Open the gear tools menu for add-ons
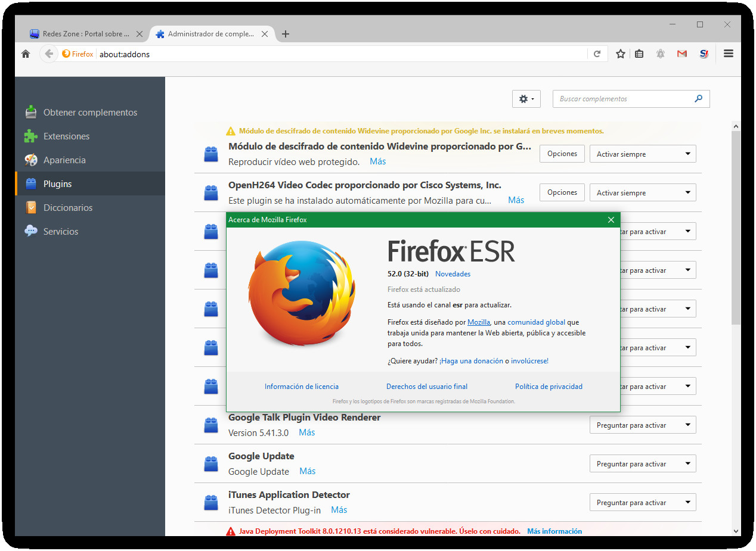756x551 pixels. (x=526, y=99)
